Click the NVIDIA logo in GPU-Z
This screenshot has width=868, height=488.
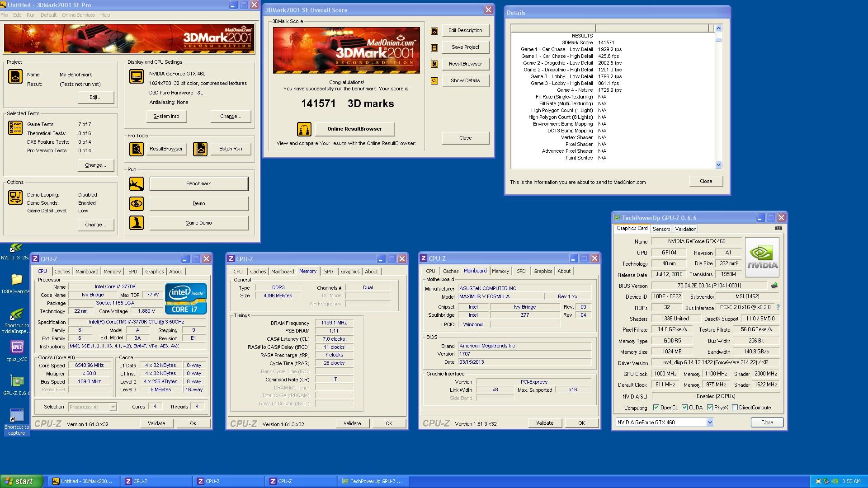[x=762, y=258]
